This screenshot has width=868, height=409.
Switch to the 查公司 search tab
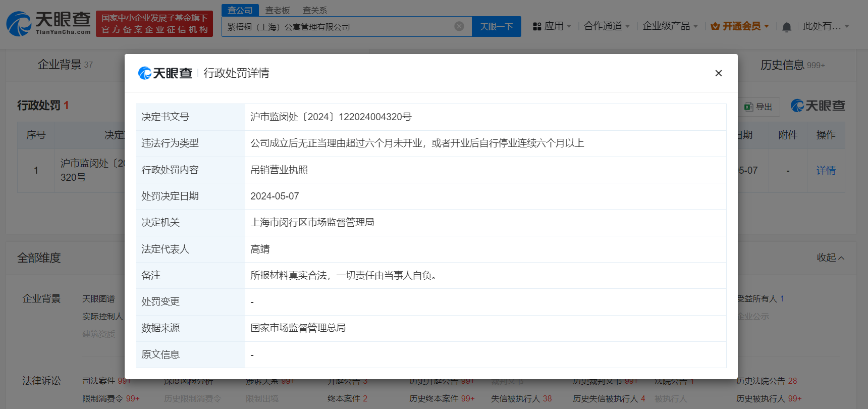[x=240, y=10]
